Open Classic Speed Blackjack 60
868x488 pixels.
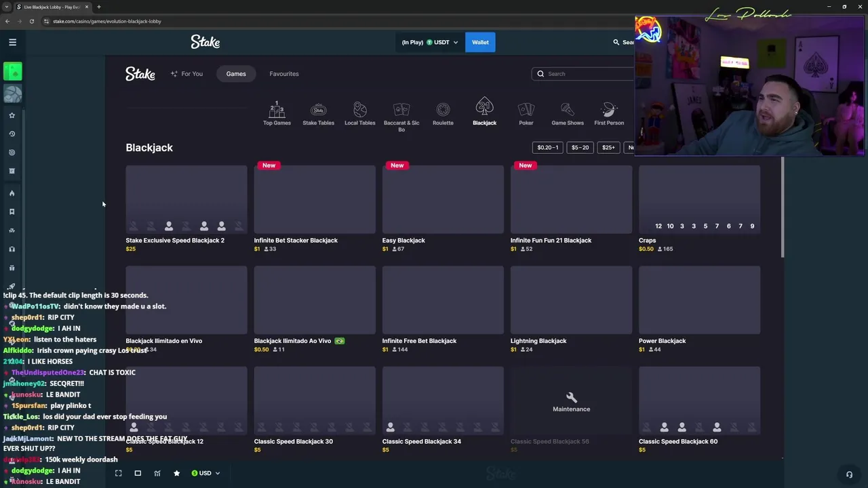(x=699, y=401)
